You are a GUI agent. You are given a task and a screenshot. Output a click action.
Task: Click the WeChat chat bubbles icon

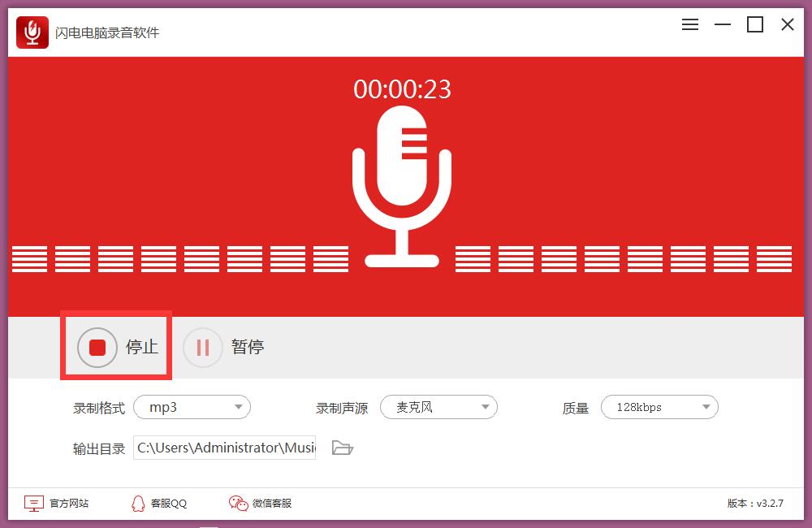tap(238, 504)
